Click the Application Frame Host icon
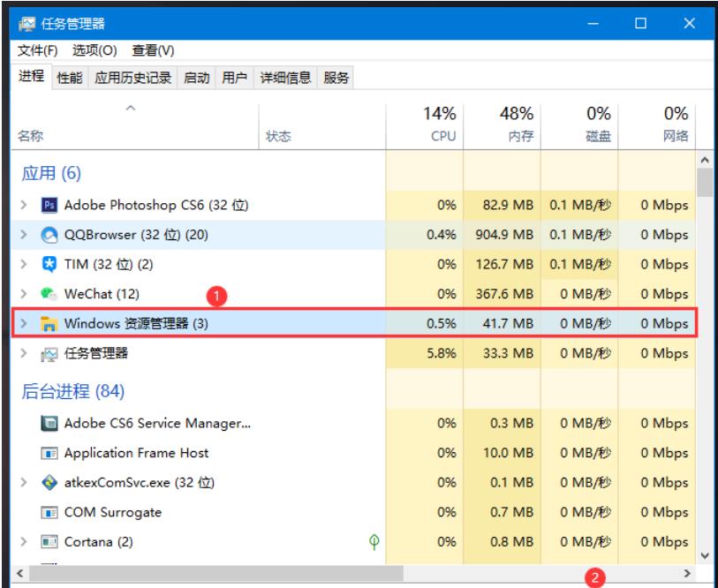 (x=49, y=453)
